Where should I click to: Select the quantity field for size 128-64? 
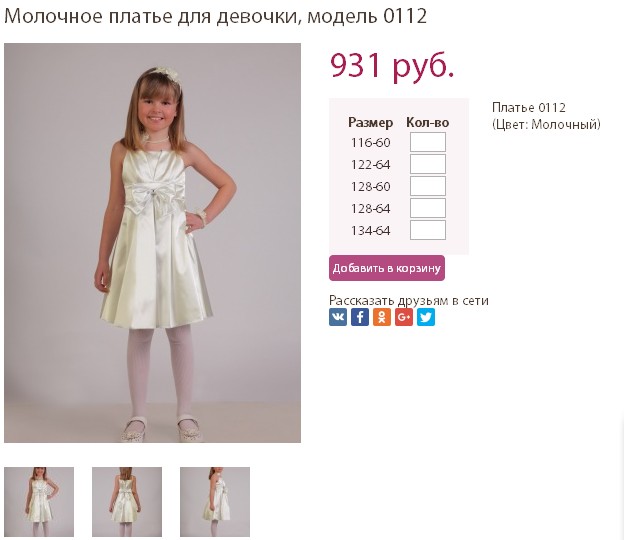[x=428, y=208]
